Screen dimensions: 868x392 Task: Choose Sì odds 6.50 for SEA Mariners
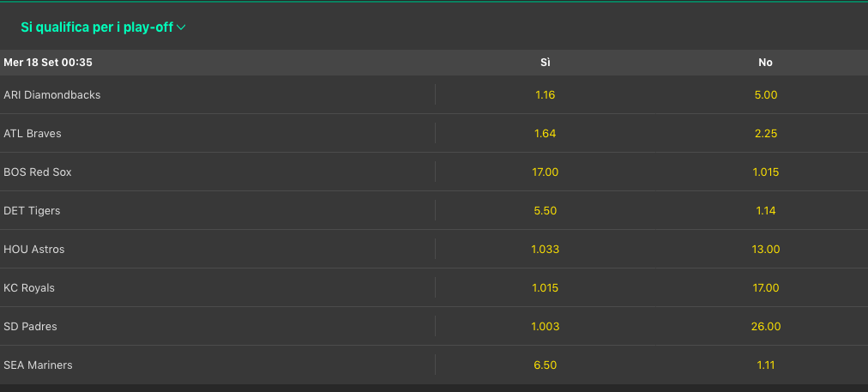545,365
